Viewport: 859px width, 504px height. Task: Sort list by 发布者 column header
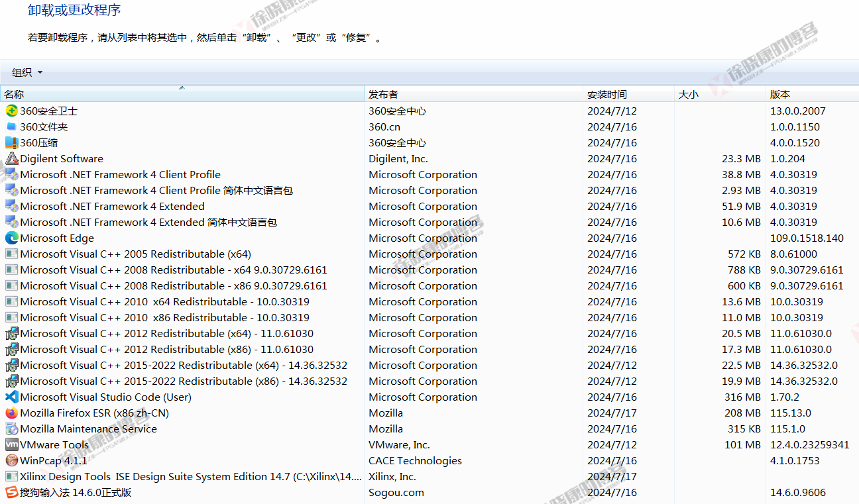(473, 94)
